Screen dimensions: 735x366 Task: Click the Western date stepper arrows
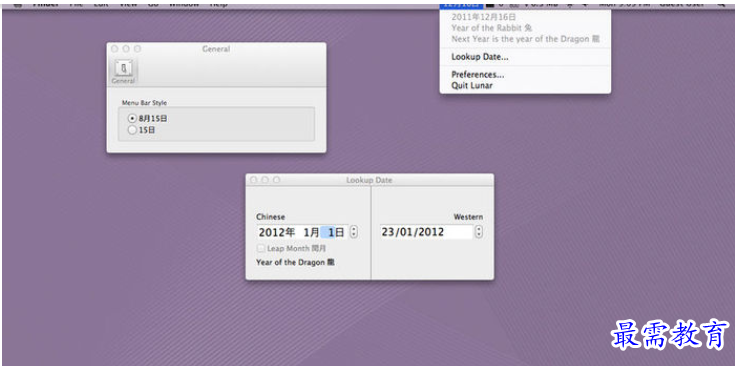point(479,232)
